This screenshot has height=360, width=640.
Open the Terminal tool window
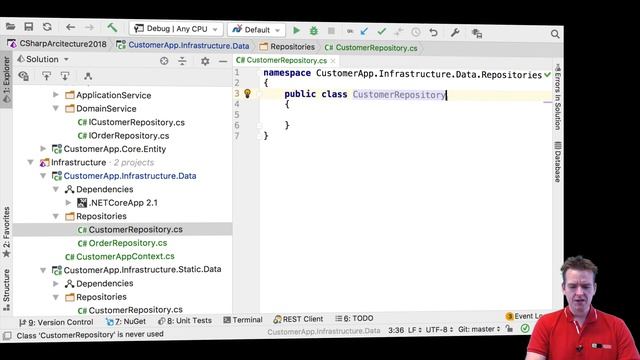tap(243, 320)
